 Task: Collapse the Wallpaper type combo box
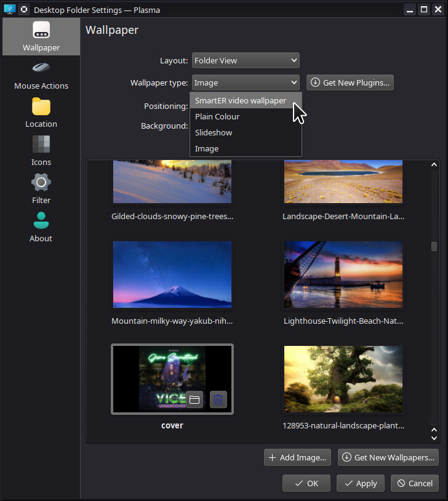point(246,82)
